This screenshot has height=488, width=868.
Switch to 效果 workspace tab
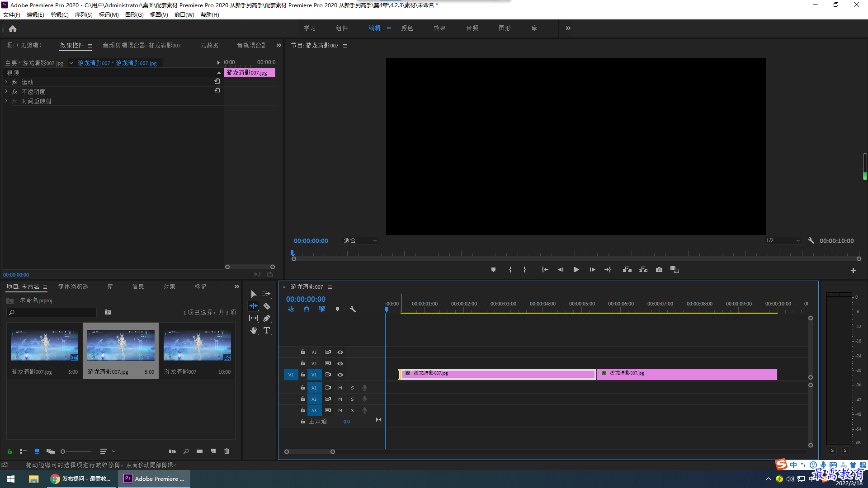tap(439, 28)
